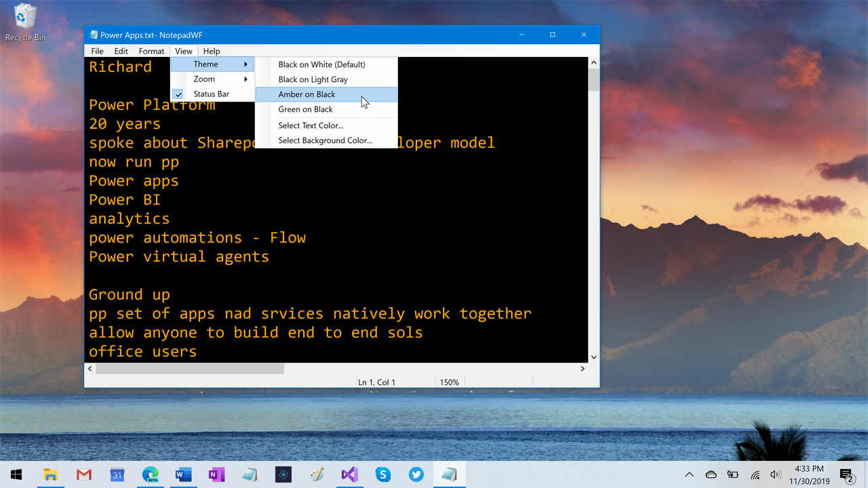Open OneNote from the taskbar
The width and height of the screenshot is (868, 488).
pos(216,474)
